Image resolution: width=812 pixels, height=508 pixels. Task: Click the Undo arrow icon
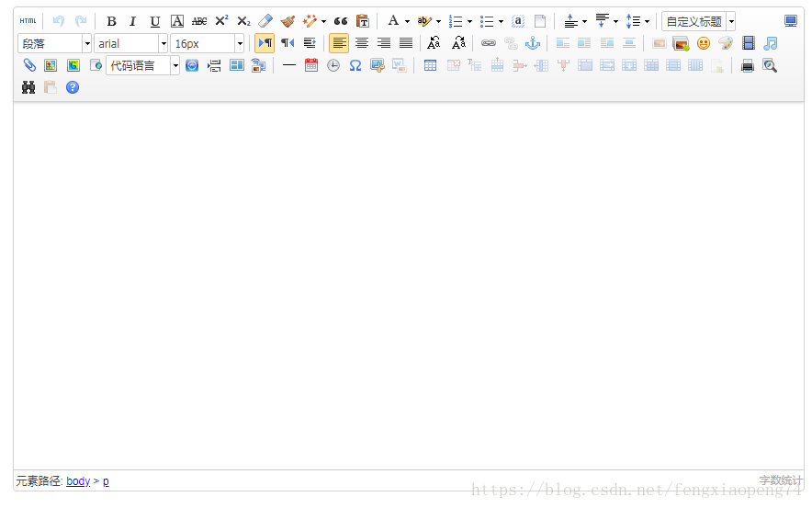[59, 21]
